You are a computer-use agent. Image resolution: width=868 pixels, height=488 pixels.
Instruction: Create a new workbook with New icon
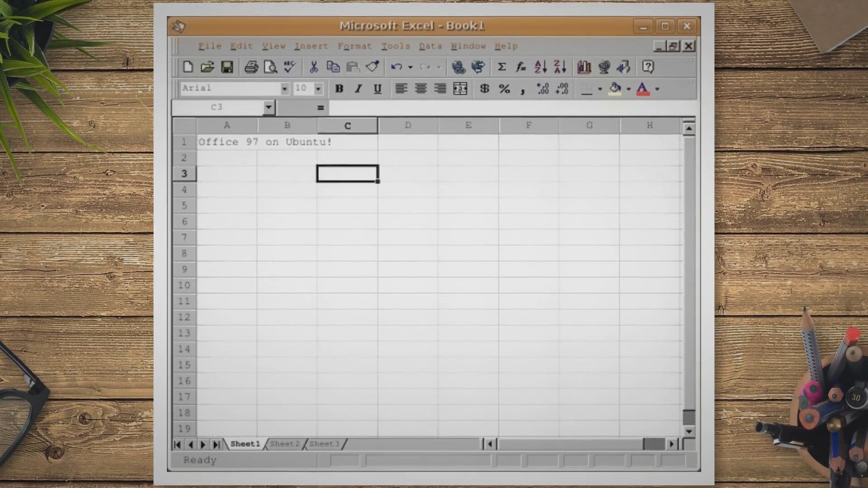(188, 67)
